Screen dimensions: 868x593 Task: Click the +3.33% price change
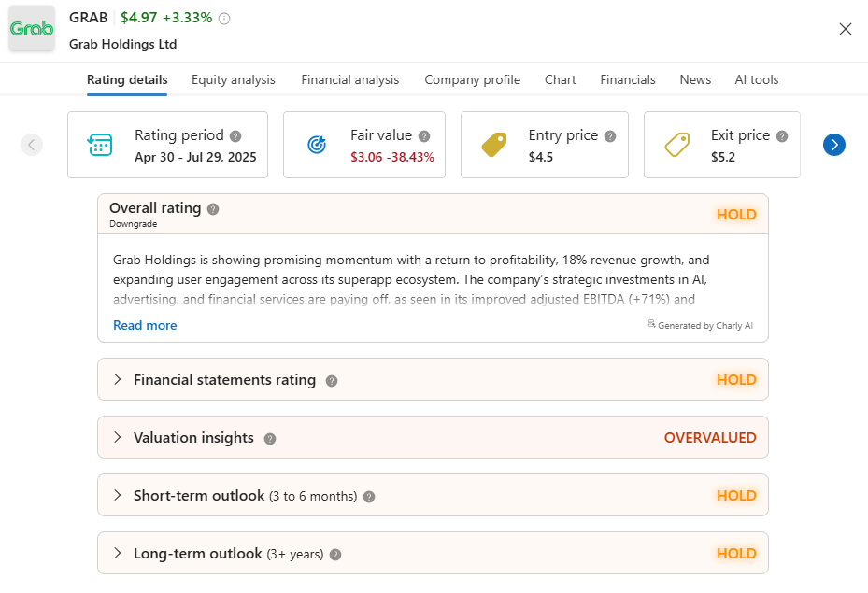tap(187, 18)
